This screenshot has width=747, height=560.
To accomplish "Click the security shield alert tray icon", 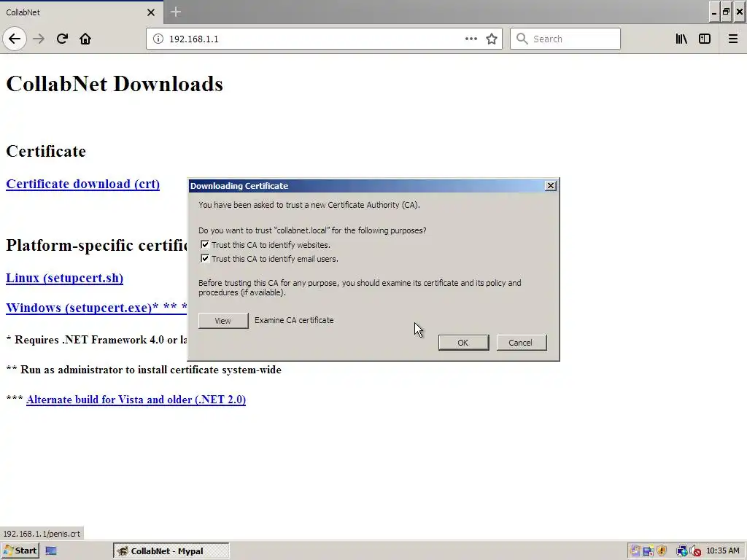I will pos(662,551).
